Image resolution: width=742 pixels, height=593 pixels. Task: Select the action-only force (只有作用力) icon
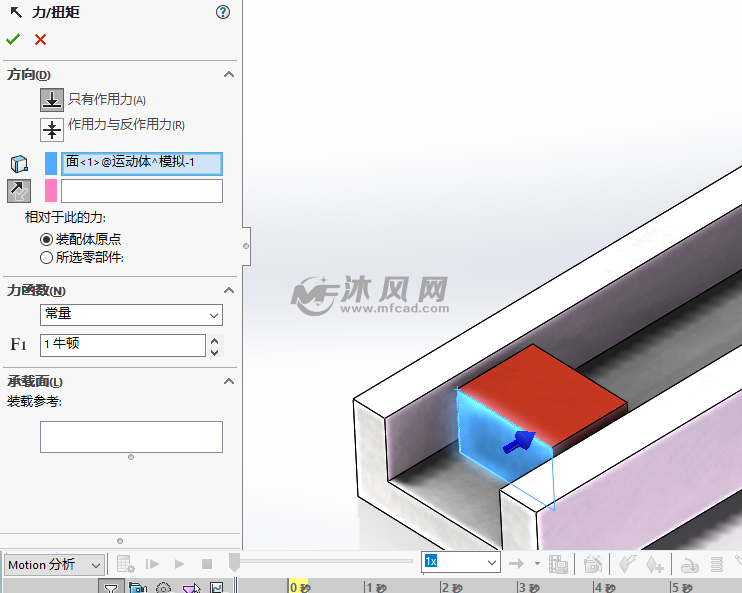point(52,99)
